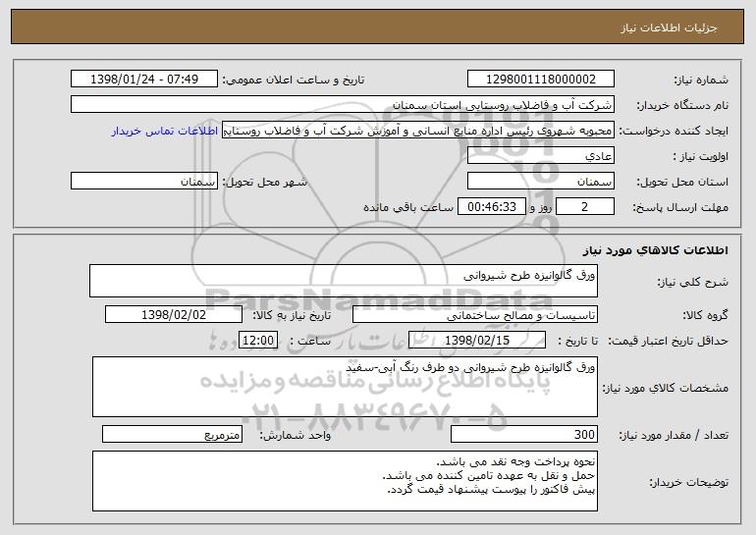Click the note line نحوه پرداخت وجه نقد می باشد
The height and width of the screenshot is (535, 756).
[515, 462]
